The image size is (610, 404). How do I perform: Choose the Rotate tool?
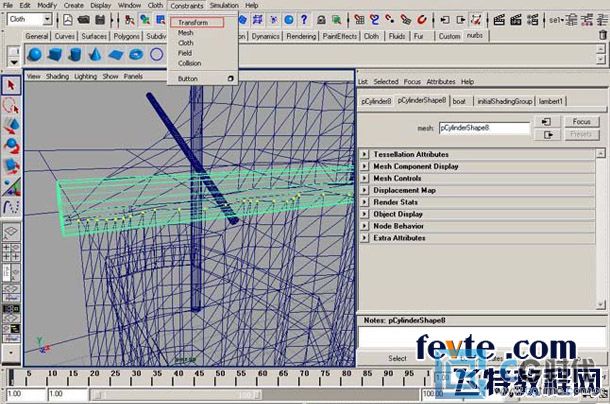(11, 146)
